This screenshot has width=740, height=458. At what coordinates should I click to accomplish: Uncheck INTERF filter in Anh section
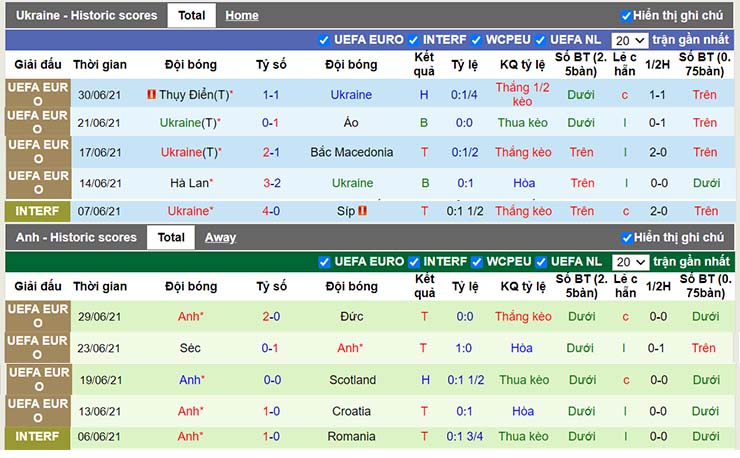pyautogui.click(x=414, y=262)
